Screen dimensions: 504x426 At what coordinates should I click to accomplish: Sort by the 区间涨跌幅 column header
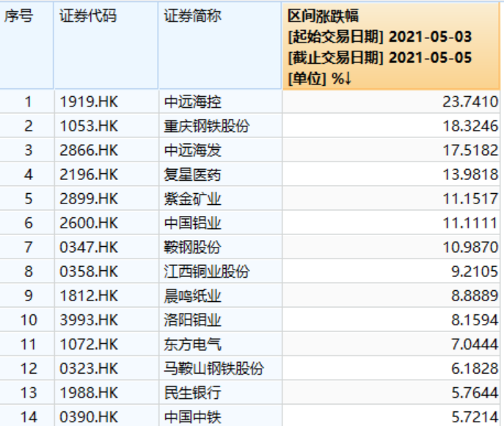click(391, 46)
